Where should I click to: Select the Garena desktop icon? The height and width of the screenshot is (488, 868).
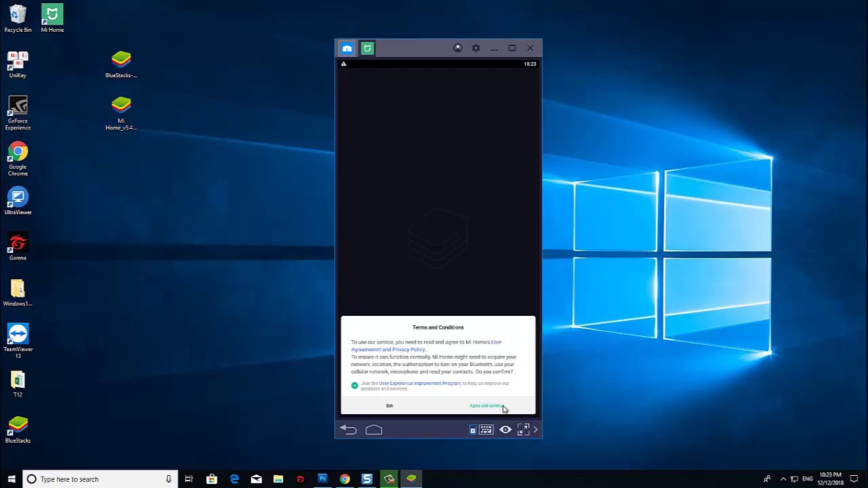click(18, 247)
